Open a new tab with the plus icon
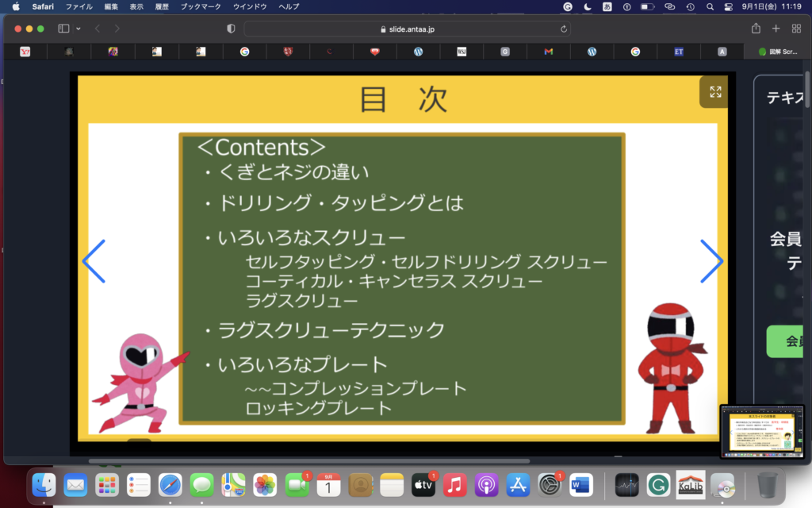812x508 pixels. pos(776,29)
